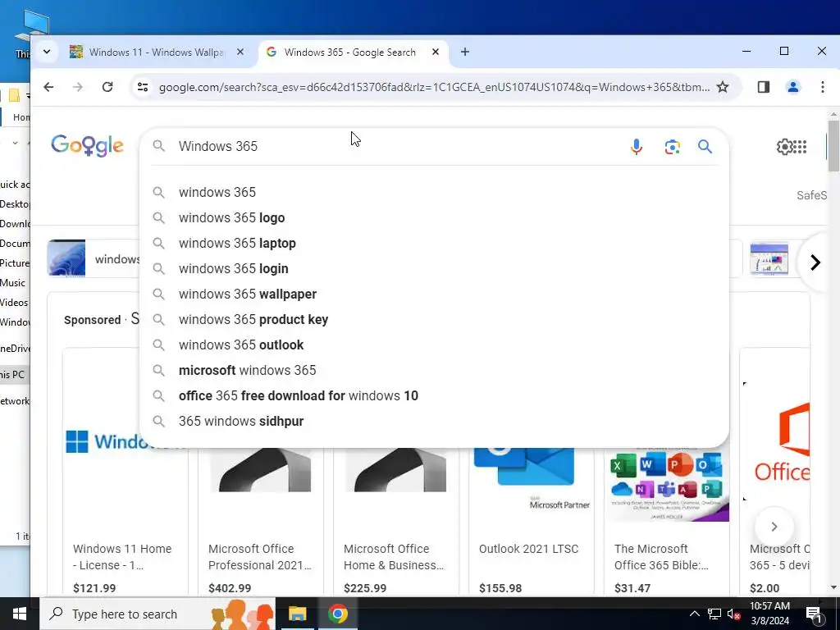Viewport: 840px width, 630px height.
Task: Click the Chrome taskbar icon
Action: coord(337,614)
